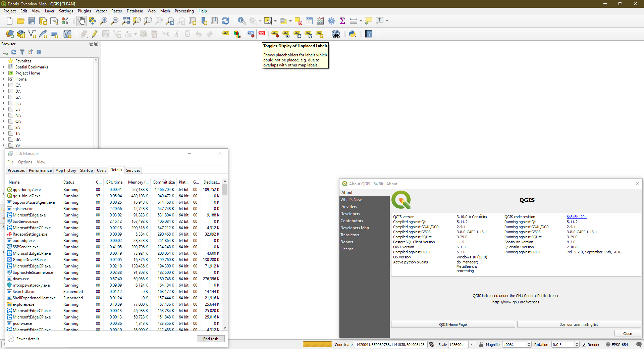Viewport: 644px width, 349px height.
Task: Open MetaSearch catalog search
Action: tap(336, 34)
